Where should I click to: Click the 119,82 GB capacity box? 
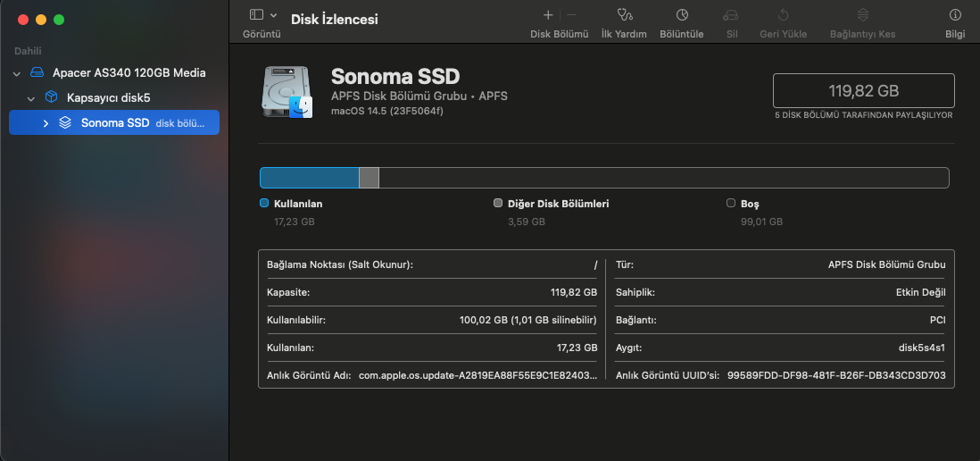click(x=863, y=90)
